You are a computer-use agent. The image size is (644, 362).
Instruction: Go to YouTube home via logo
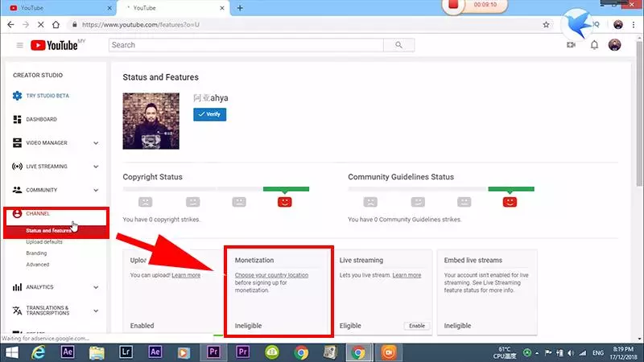[54, 45]
